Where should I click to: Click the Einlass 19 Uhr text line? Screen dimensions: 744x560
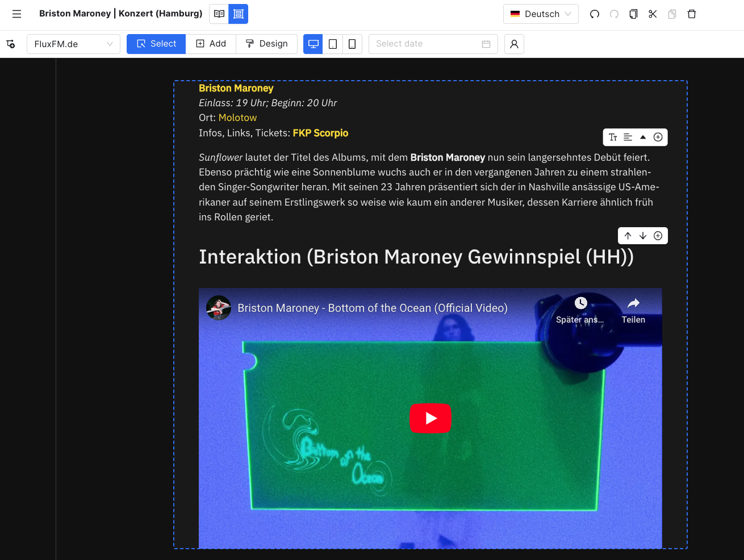click(267, 103)
